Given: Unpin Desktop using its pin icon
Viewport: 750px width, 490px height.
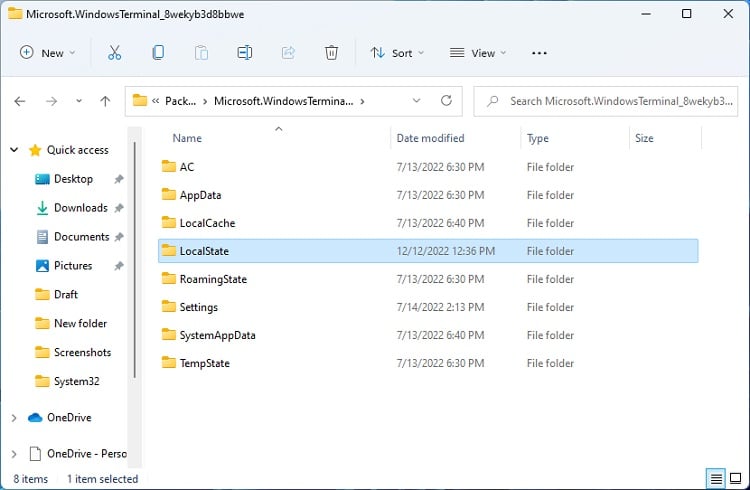Looking at the screenshot, I should coord(119,179).
